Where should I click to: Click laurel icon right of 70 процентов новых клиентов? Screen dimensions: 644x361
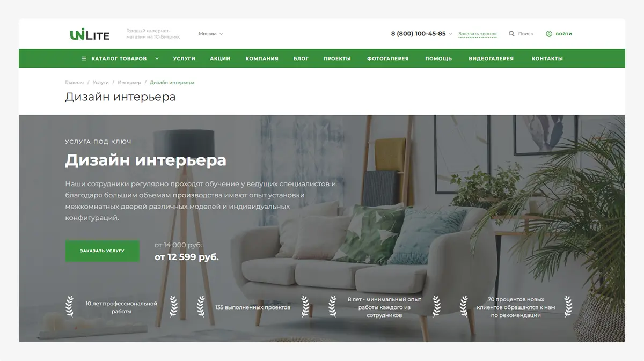[568, 307]
